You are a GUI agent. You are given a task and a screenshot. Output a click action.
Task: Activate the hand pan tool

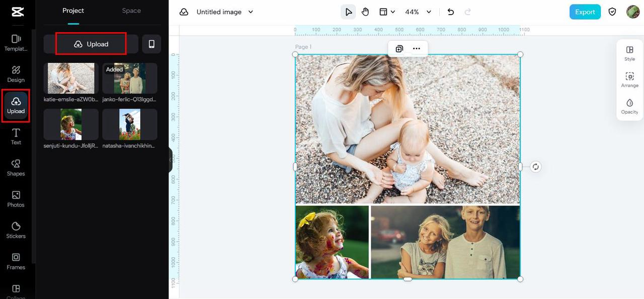point(365,12)
